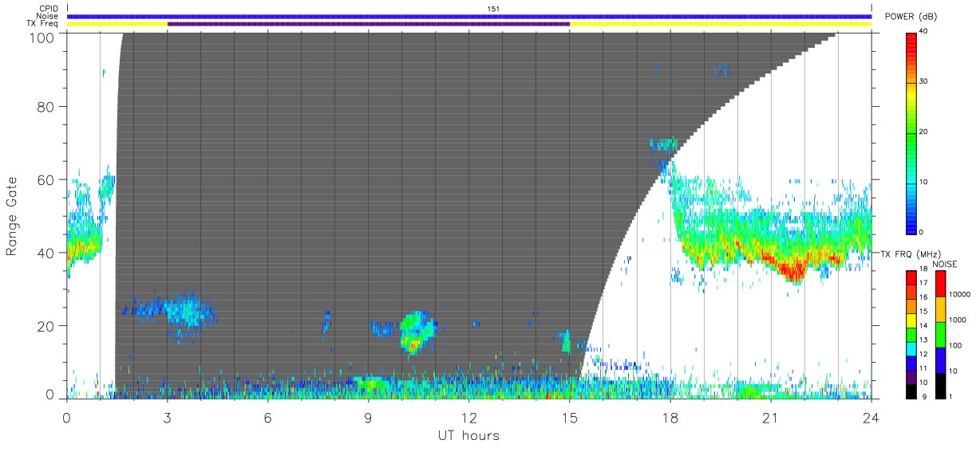Click the 12 UT hours tick label
The image size is (980, 452).
[469, 417]
